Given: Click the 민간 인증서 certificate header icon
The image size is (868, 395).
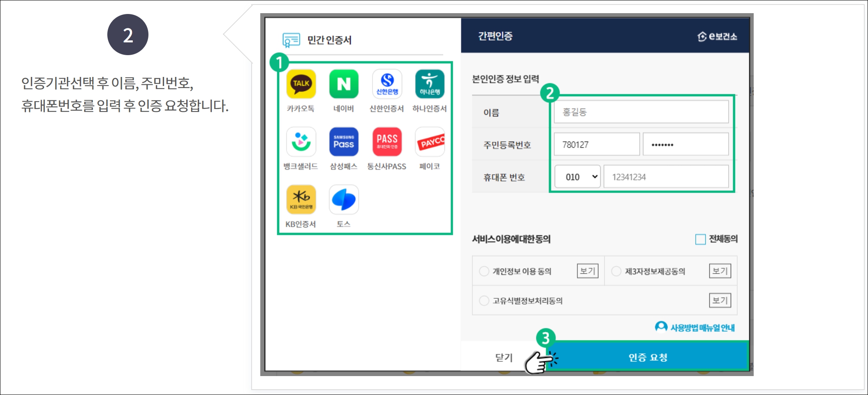Looking at the screenshot, I should [x=292, y=40].
